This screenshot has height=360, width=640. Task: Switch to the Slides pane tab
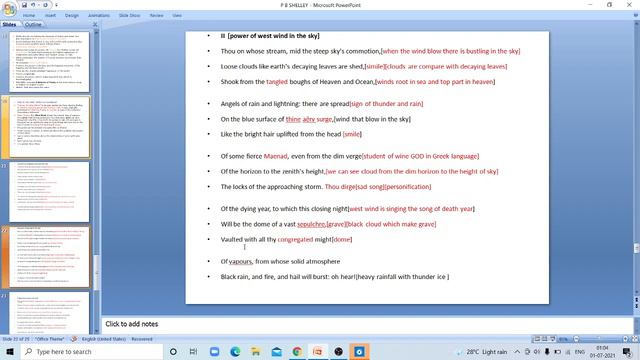tap(9, 24)
